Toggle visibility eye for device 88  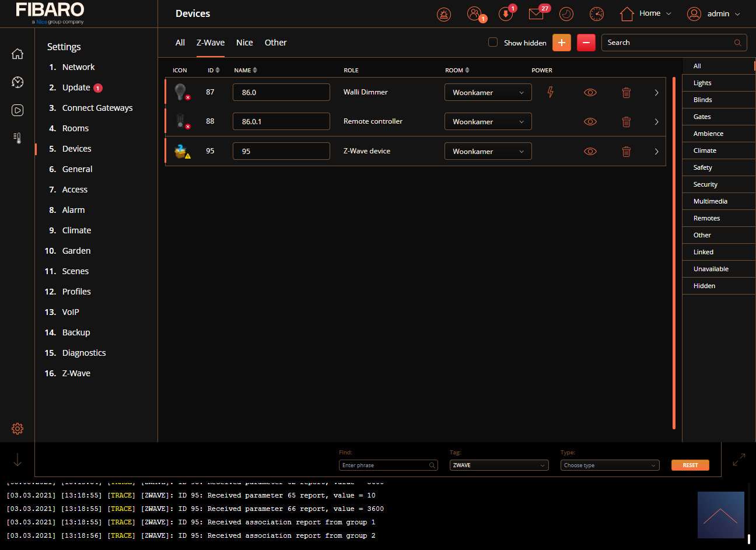tap(590, 122)
